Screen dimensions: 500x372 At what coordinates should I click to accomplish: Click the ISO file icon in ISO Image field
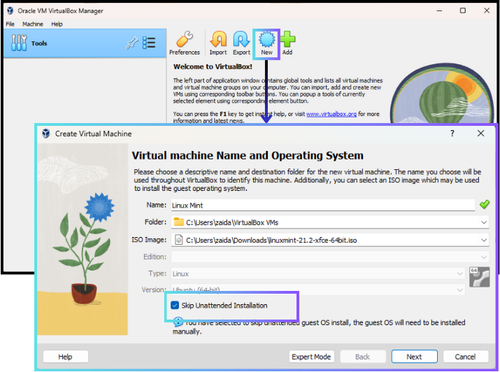[179, 240]
